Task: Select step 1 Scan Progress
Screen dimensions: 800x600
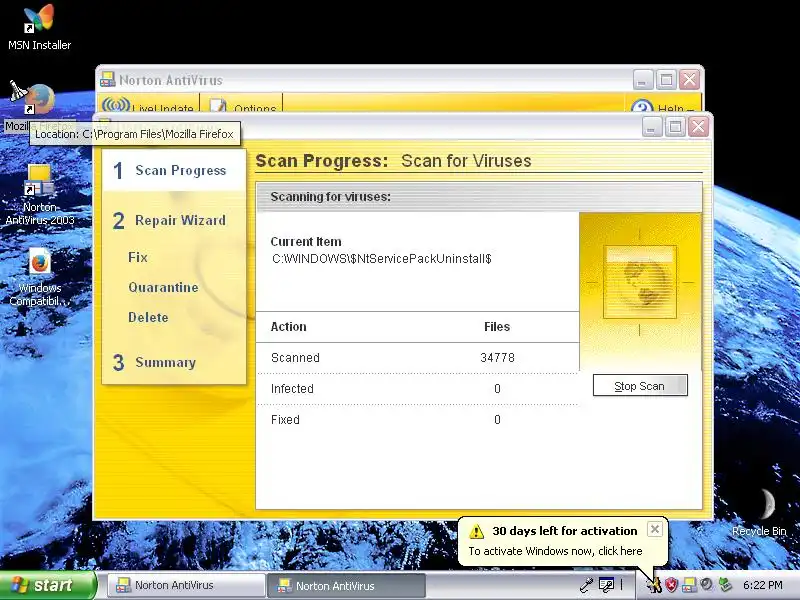Action: tap(173, 170)
